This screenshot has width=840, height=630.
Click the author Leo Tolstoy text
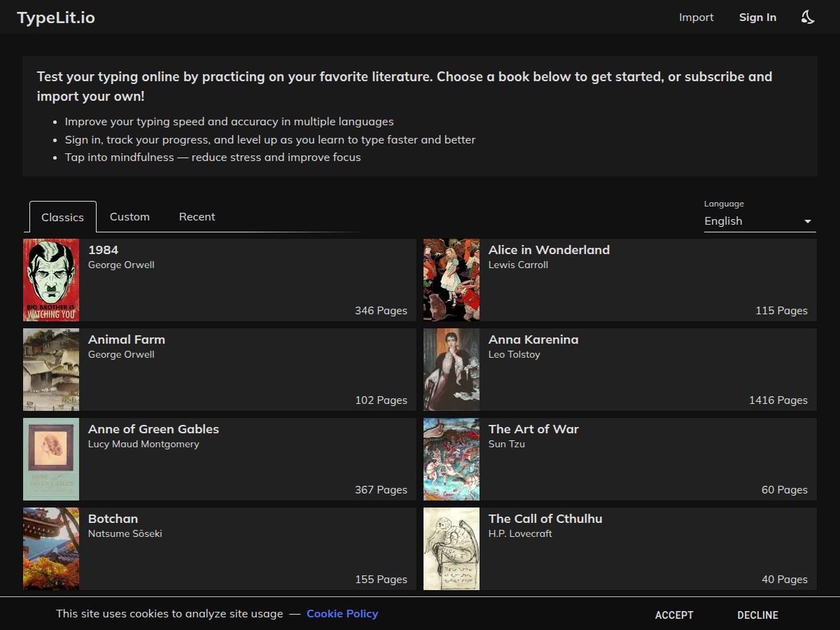point(514,354)
